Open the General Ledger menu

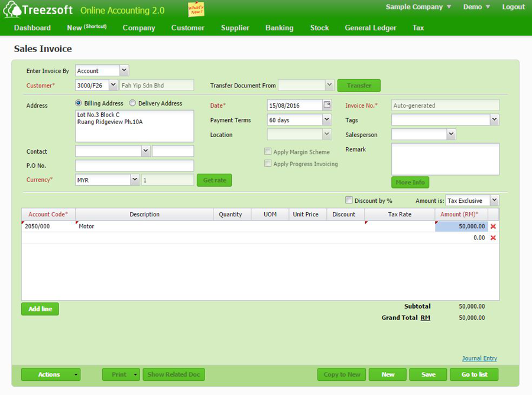tap(371, 28)
